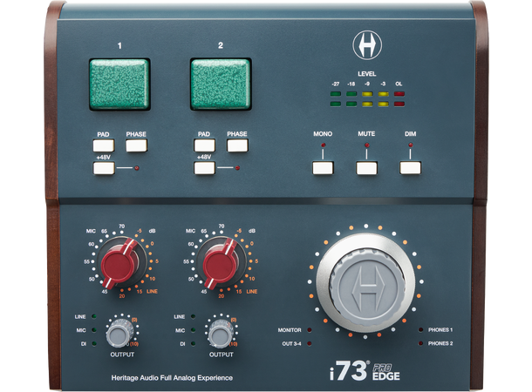Click the DIM indicator LED
The width and height of the screenshot is (532, 392).
pyautogui.click(x=411, y=145)
